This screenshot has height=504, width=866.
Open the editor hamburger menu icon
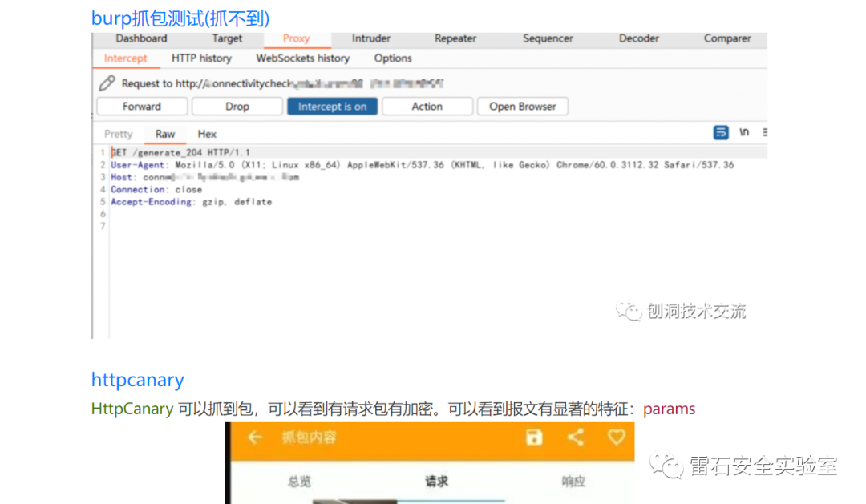[x=765, y=132]
